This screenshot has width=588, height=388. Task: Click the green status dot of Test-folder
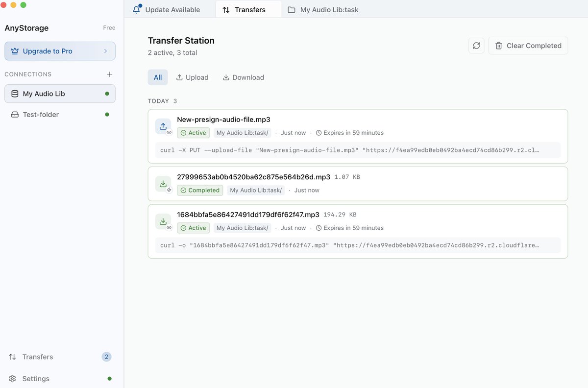[x=107, y=115]
